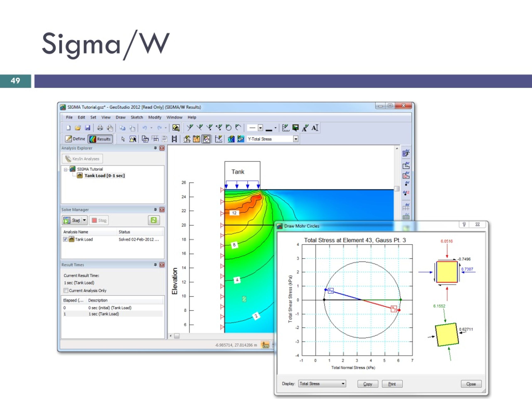Click the regions preference icon in right toolbar
The height and width of the screenshot is (399, 532).
[x=406, y=165]
